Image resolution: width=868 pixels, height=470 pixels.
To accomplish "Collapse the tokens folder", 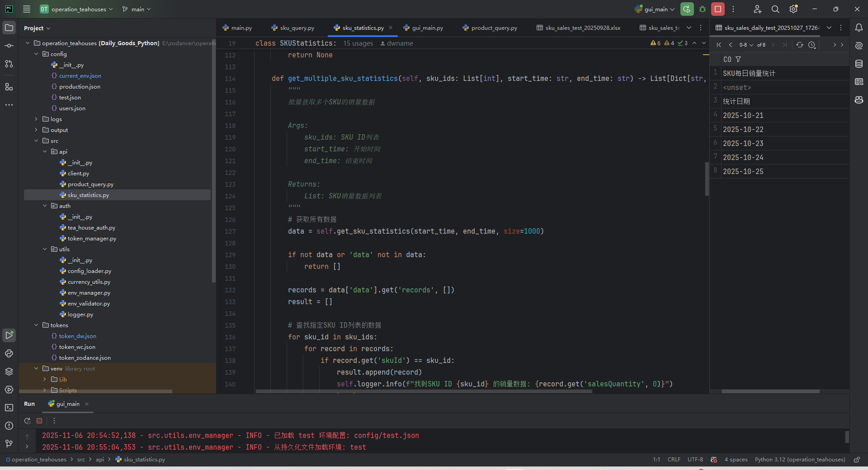I will (36, 325).
